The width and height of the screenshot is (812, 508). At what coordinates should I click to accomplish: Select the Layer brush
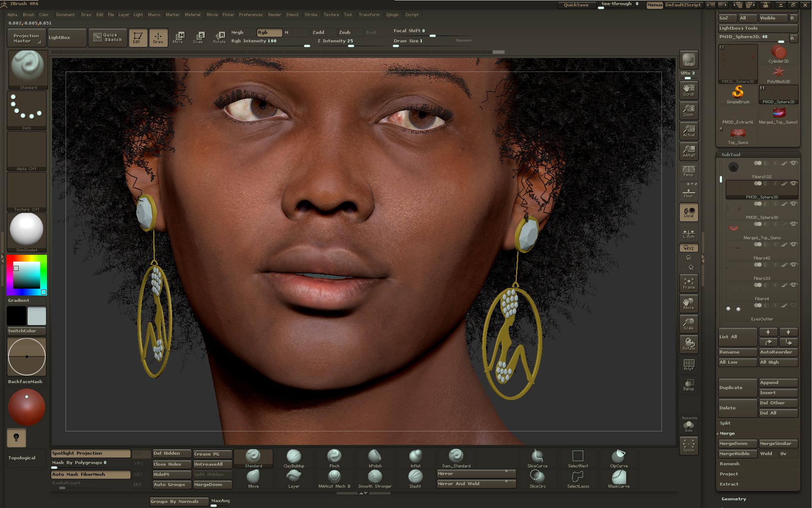tap(294, 479)
